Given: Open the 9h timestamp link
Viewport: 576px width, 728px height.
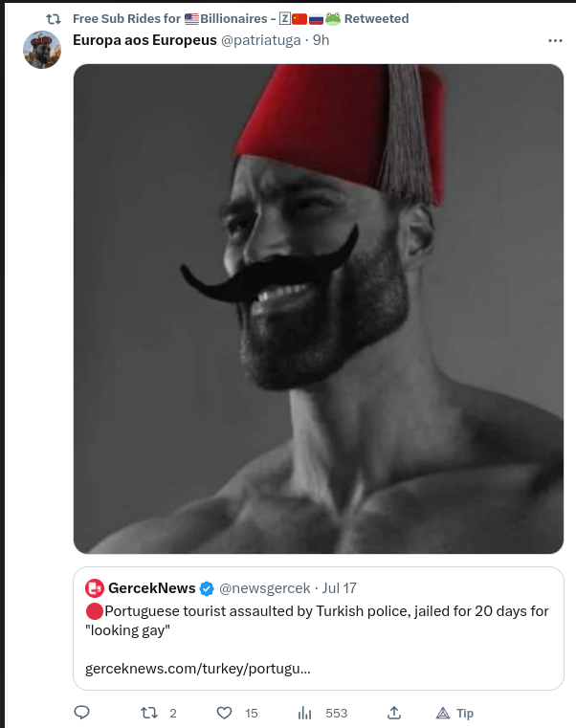Looking at the screenshot, I should coord(321,40).
